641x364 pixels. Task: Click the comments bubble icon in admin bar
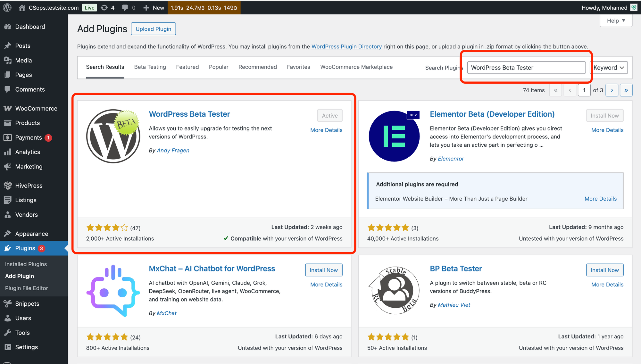coord(125,7)
